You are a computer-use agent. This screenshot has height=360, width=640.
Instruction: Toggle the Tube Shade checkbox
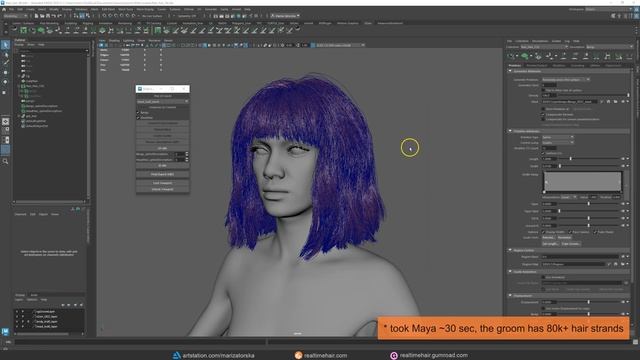[595, 232]
